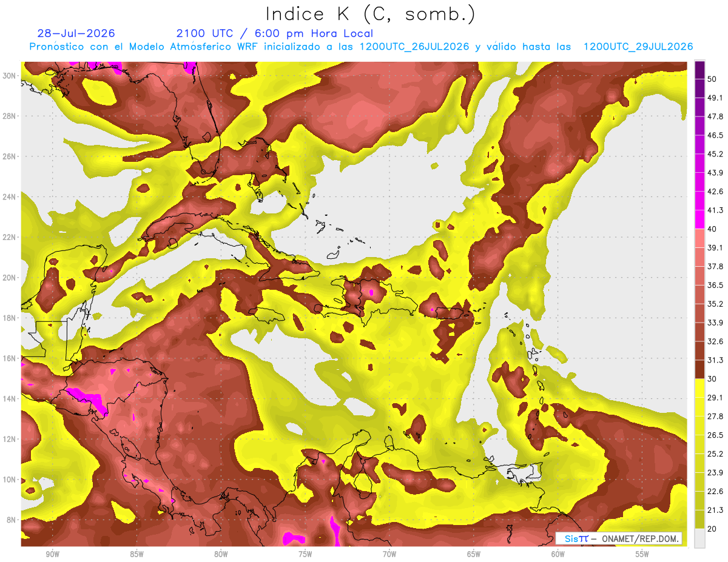Click the longitude label '90W'

(x=52, y=555)
